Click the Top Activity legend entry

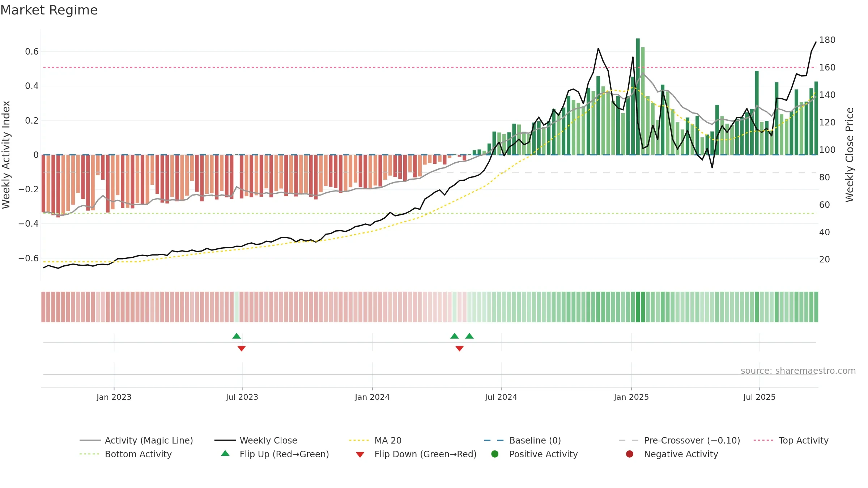(791, 440)
